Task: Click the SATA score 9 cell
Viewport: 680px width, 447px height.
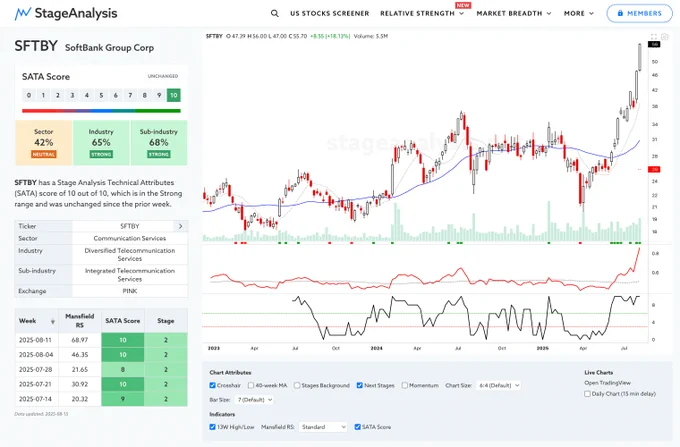Action: (x=123, y=399)
